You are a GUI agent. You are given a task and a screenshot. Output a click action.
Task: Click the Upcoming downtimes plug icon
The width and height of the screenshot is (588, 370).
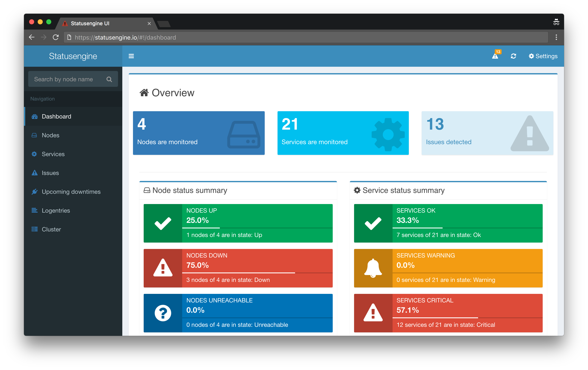pos(34,192)
